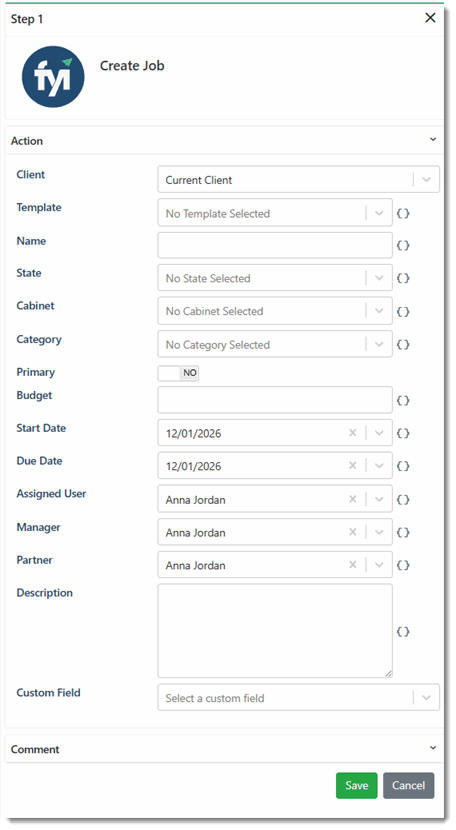
Task: Expand the Comment section
Action: click(433, 748)
